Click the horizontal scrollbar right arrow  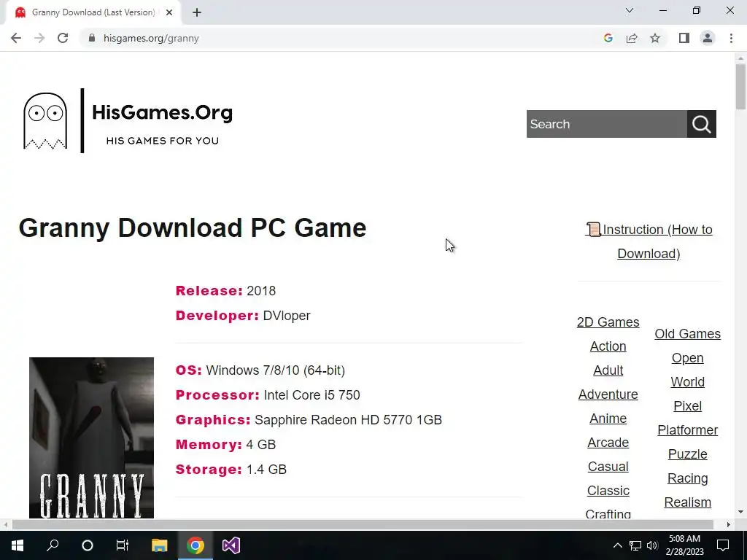[x=729, y=524]
